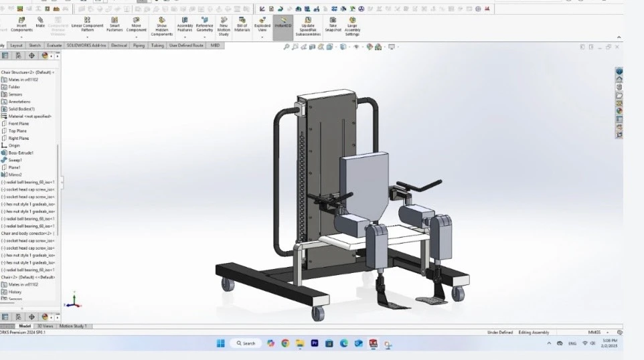Click the Front Plane tree item

[x=18, y=123]
